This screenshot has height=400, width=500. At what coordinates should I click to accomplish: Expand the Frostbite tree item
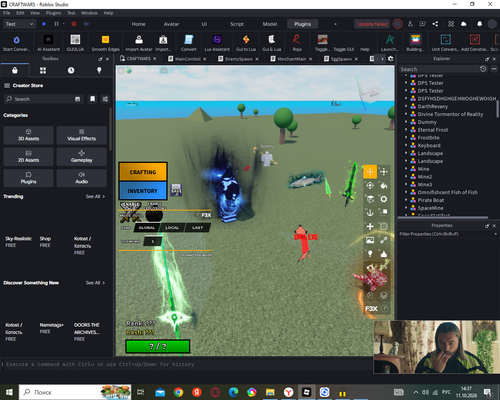click(x=406, y=137)
